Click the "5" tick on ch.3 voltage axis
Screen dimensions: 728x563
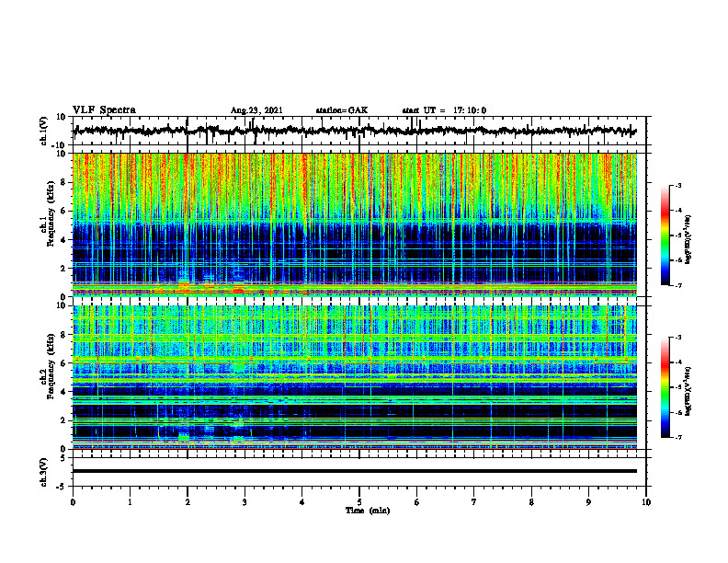point(63,458)
